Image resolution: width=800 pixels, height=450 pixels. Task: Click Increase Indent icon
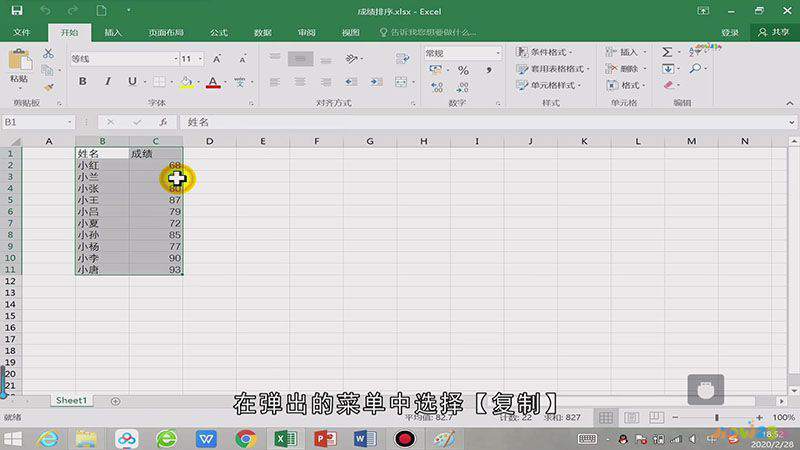[377, 82]
